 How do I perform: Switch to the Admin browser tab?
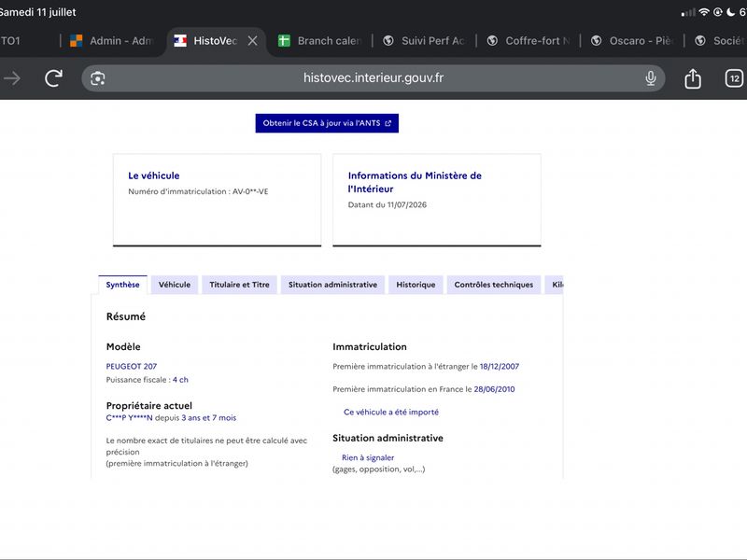click(111, 41)
